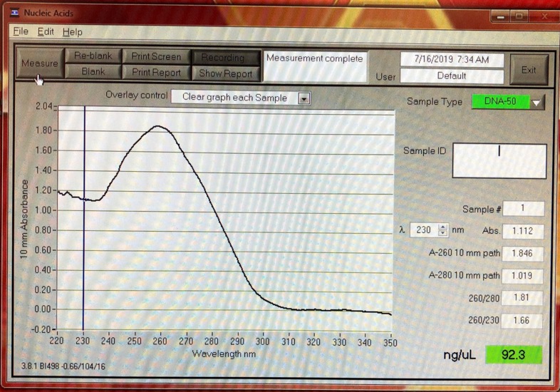Screen dimensions: 560x392
Task: Open the Edit menu
Action: pyautogui.click(x=46, y=31)
